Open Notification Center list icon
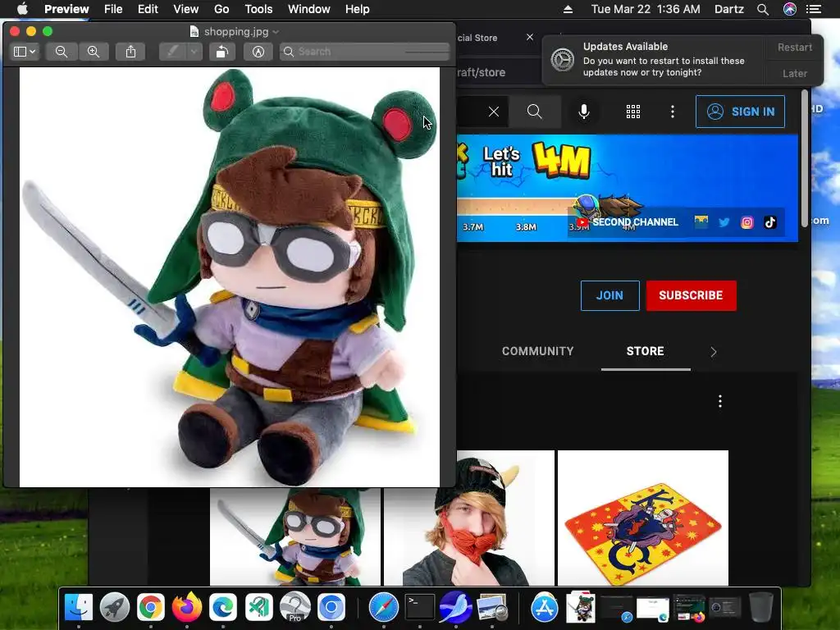This screenshot has height=630, width=840. (x=814, y=9)
